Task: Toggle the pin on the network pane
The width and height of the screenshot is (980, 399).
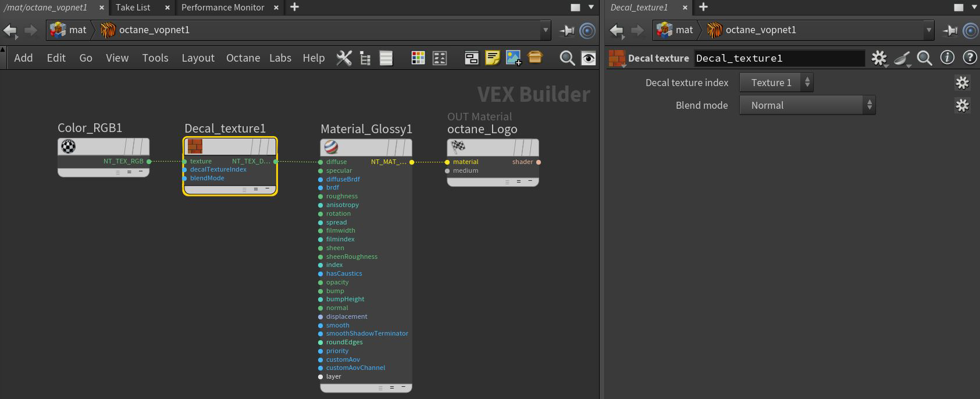Action: pos(566,30)
